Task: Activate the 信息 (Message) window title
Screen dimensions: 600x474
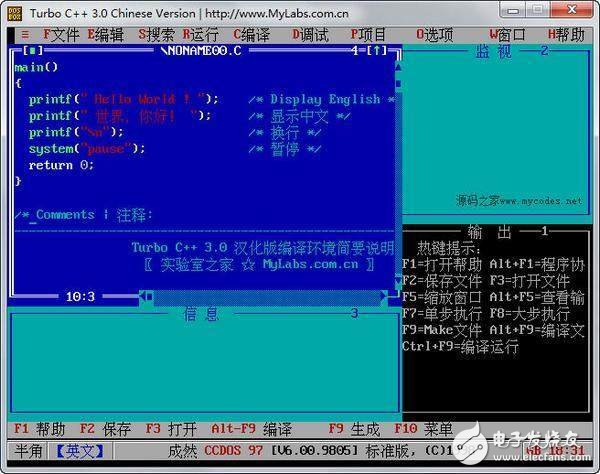Action: (x=201, y=314)
